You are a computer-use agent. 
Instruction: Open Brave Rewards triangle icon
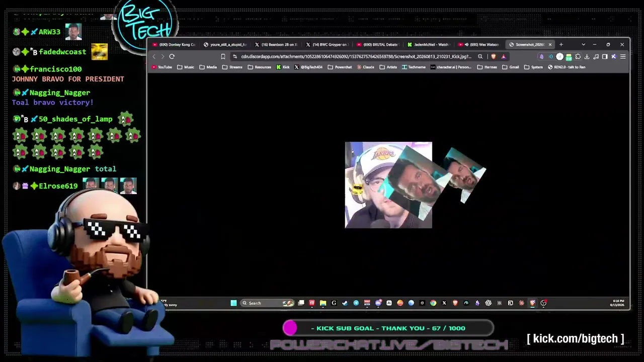click(x=503, y=57)
